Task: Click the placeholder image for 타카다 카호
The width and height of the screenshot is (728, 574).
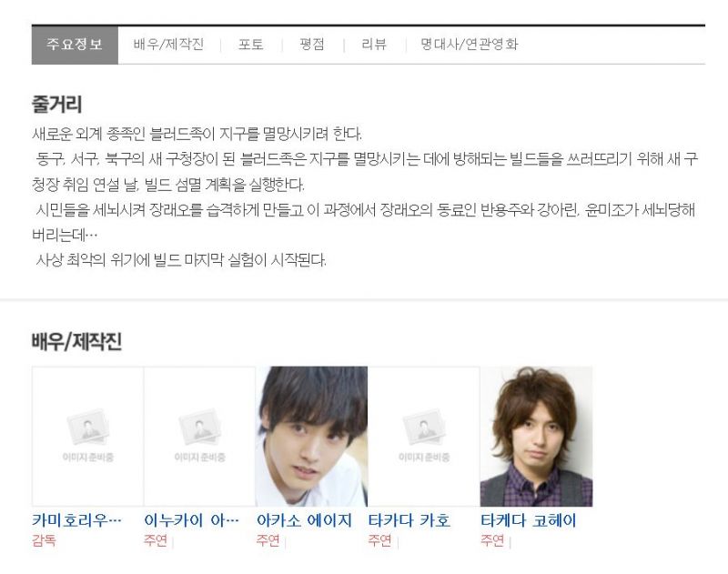Action: (424, 436)
